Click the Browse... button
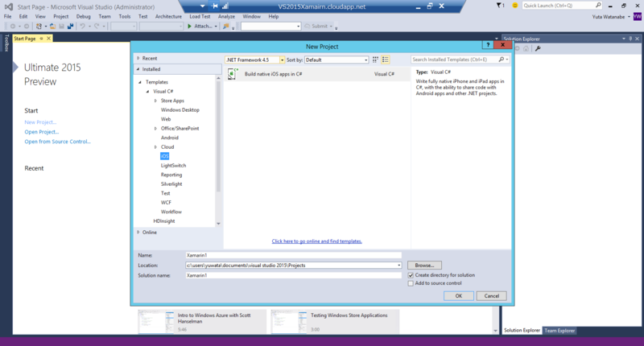The image size is (644, 346). click(425, 266)
